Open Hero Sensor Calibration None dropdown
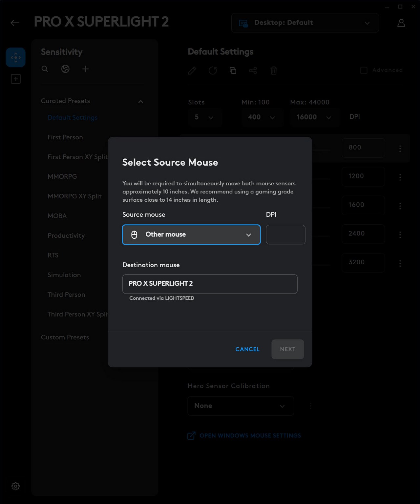Viewport: 420px width, 504px height. coord(241,406)
